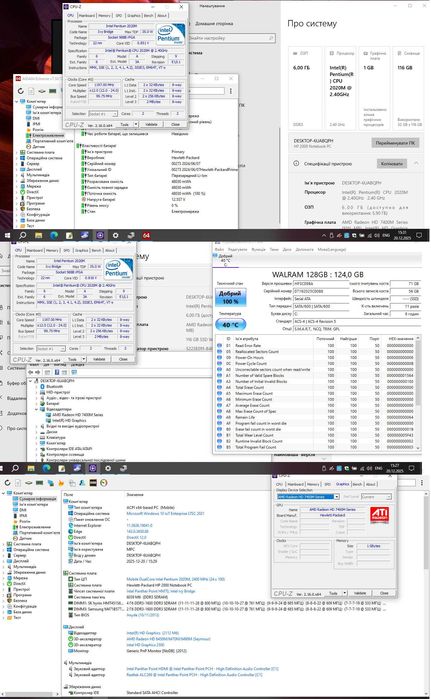The image size is (431, 699).
Task: Click refresh icon in AIDA64 summary window toolbar
Action: 7,483
